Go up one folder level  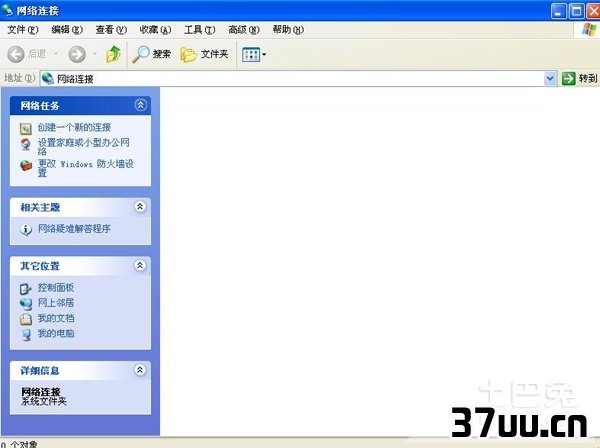pos(113,54)
